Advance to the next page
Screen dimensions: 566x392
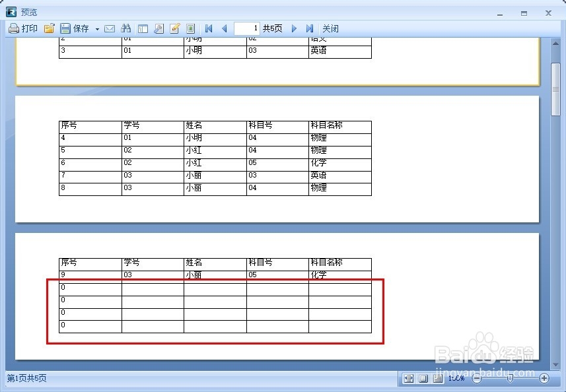point(294,28)
